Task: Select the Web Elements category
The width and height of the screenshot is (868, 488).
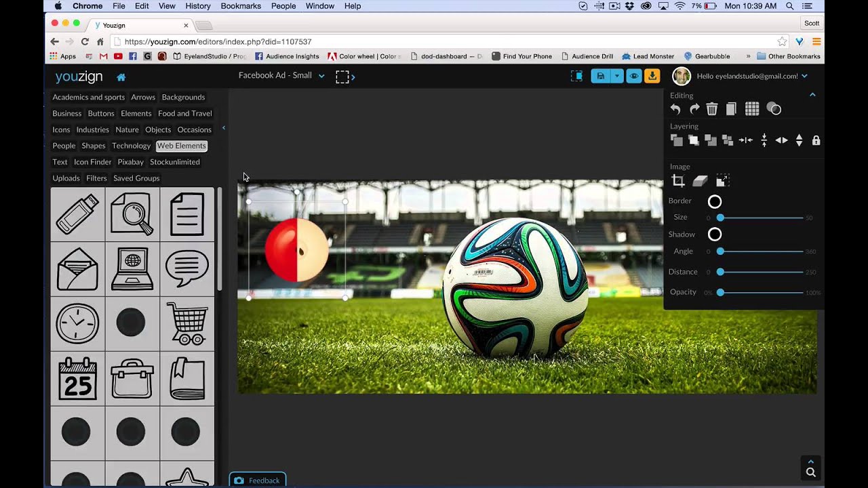Action: (x=181, y=146)
